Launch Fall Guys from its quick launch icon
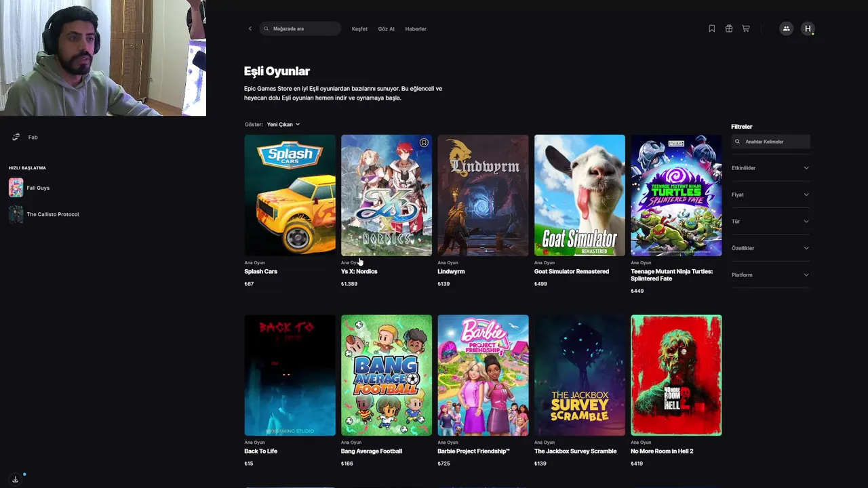This screenshot has width=868, height=488. [x=16, y=188]
